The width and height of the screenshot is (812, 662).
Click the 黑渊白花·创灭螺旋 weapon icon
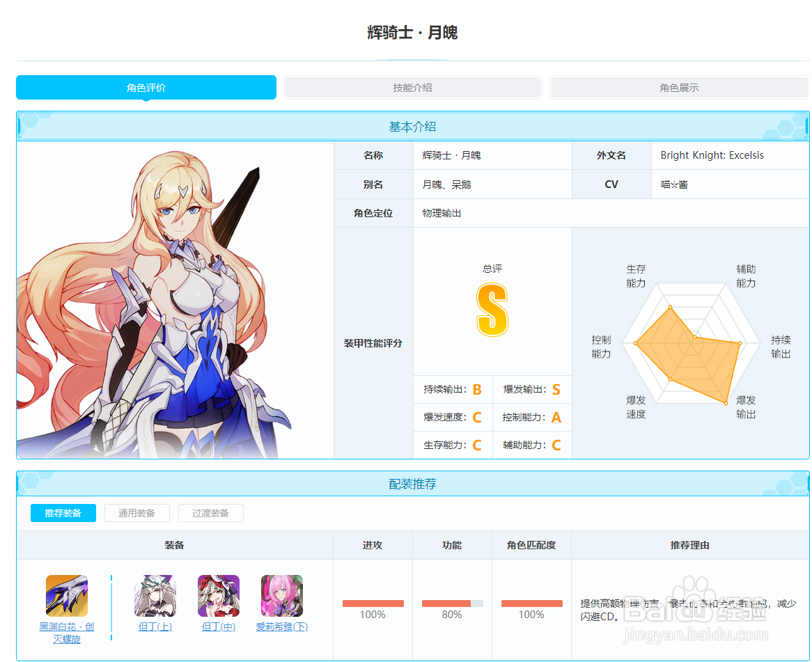(66, 595)
